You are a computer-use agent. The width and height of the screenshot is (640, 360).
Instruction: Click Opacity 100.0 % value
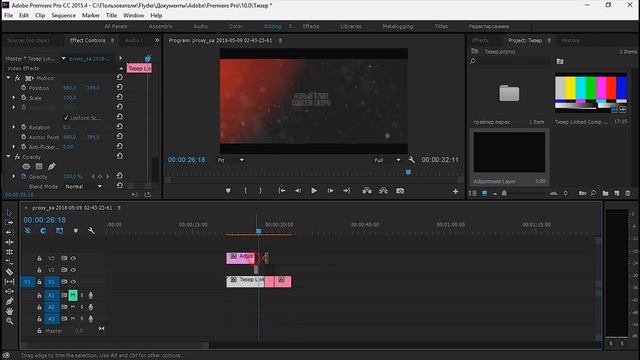pyautogui.click(x=73, y=177)
